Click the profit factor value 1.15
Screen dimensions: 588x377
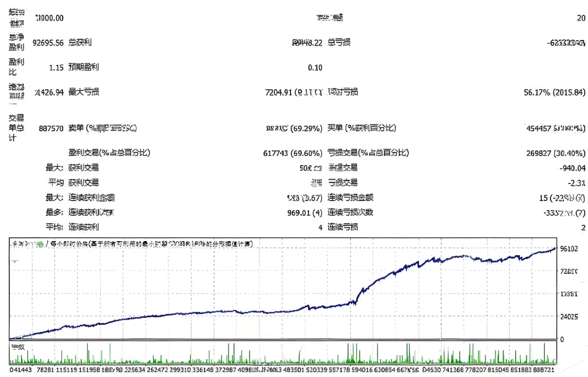pyautogui.click(x=56, y=68)
